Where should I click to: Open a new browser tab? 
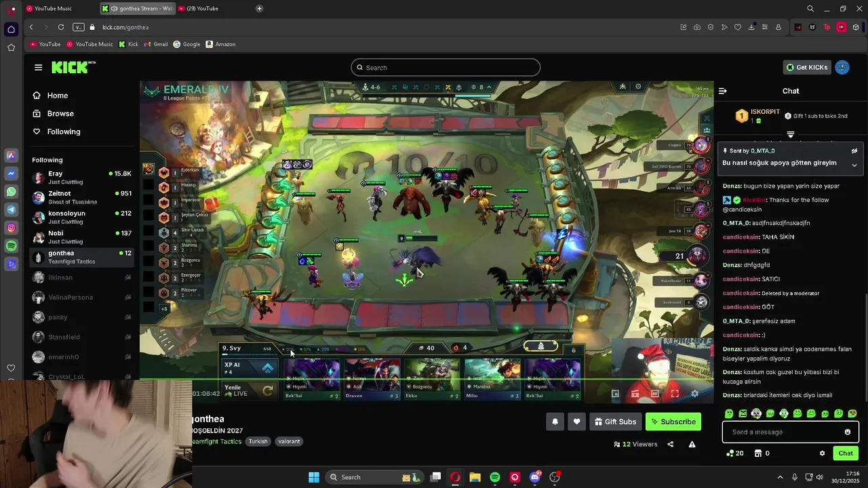(x=259, y=9)
